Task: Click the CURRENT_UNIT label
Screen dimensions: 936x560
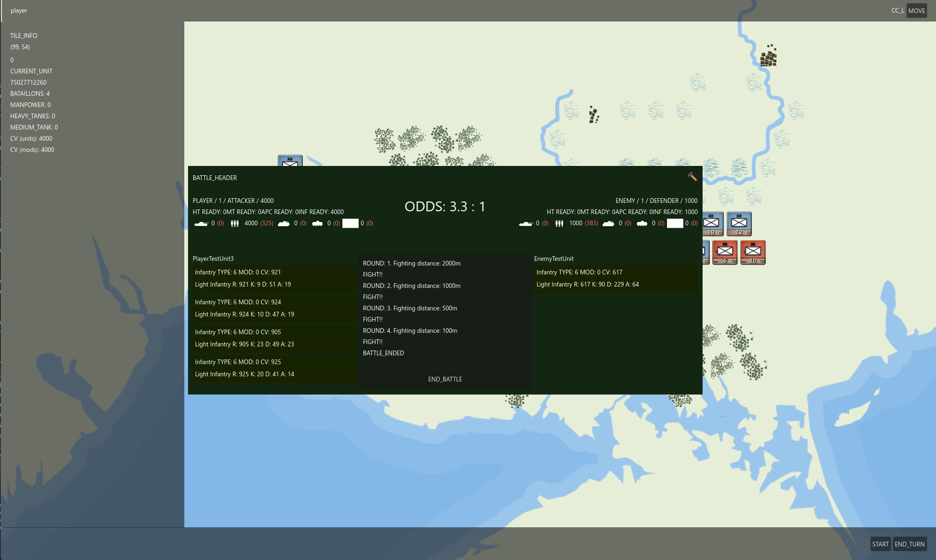Action: 31,71
